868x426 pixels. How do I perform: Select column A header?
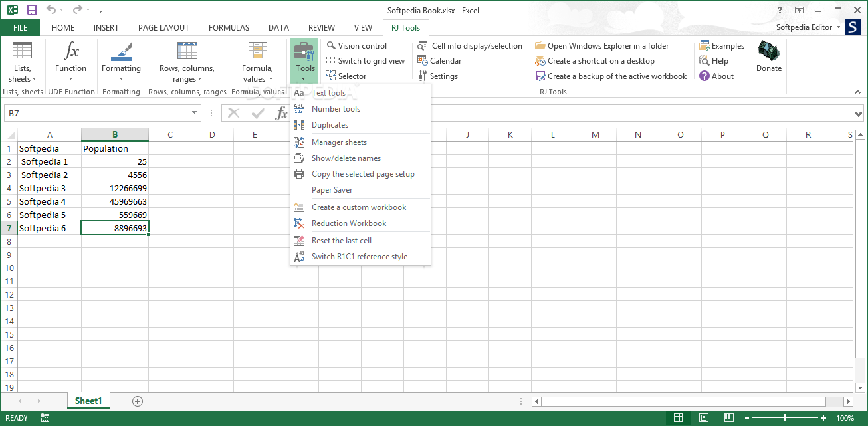coord(50,135)
